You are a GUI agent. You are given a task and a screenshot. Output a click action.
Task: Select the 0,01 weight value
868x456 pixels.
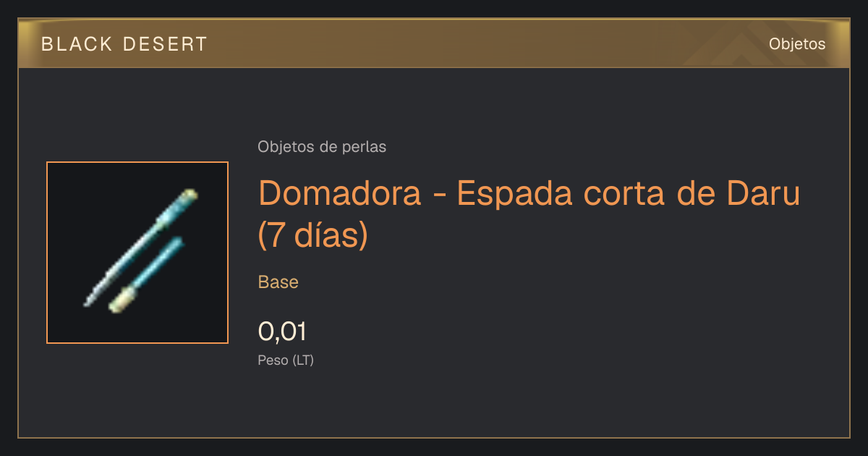point(283,332)
